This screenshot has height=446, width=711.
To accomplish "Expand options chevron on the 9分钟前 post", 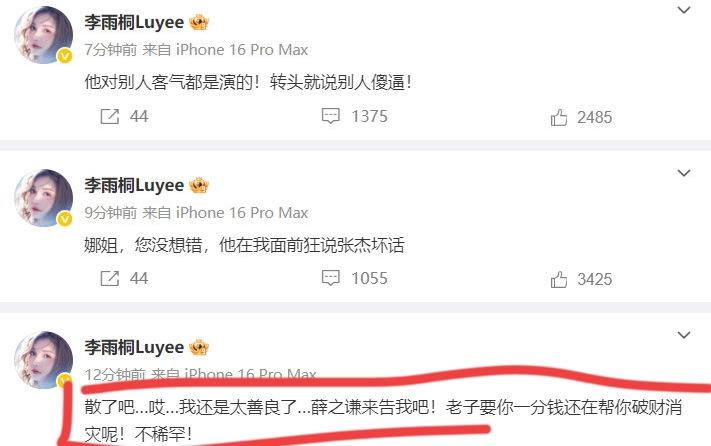I will [684, 173].
